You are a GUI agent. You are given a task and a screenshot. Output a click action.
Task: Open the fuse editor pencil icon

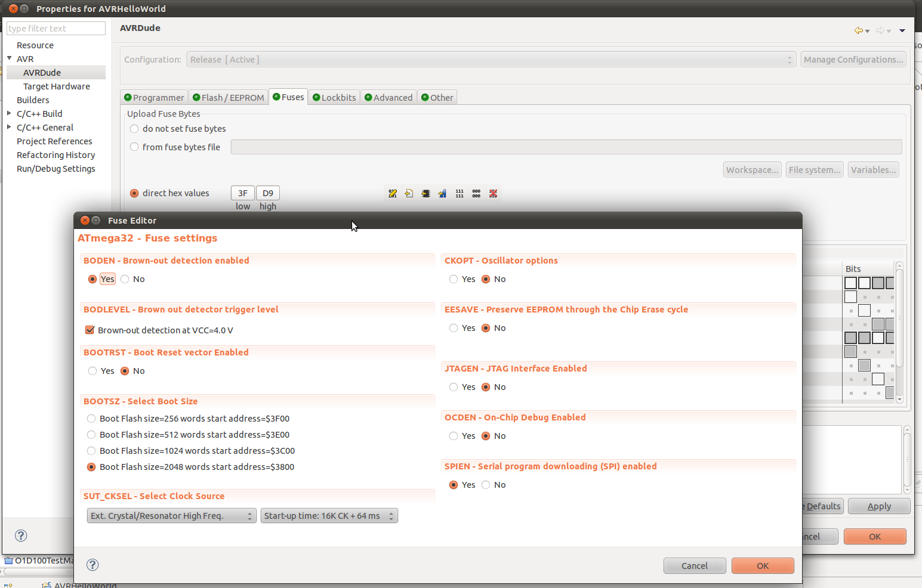(x=393, y=193)
